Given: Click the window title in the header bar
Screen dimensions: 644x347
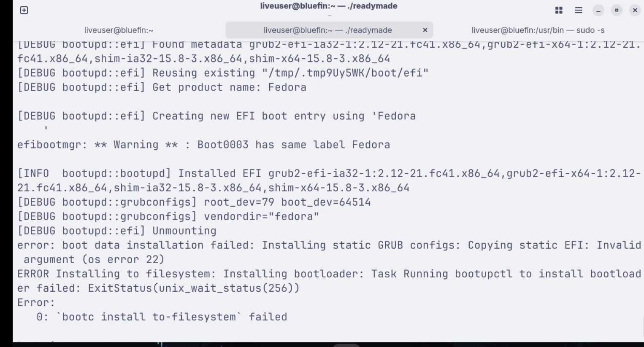Looking at the screenshot, I should click(x=328, y=6).
